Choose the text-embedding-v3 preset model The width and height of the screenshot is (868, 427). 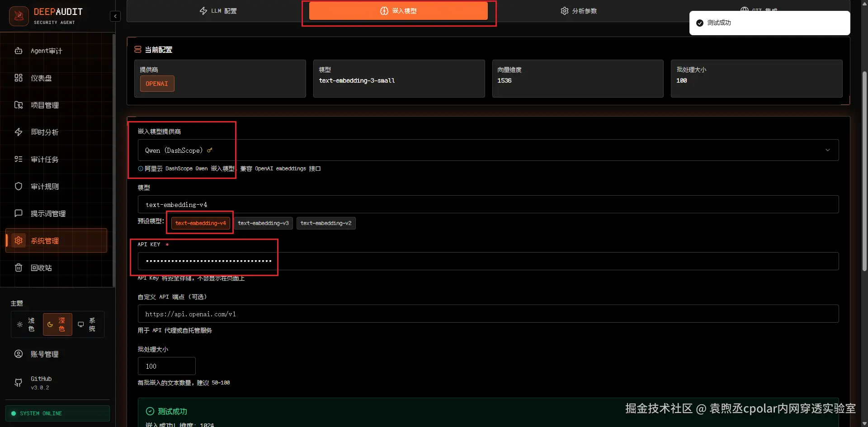(x=263, y=223)
